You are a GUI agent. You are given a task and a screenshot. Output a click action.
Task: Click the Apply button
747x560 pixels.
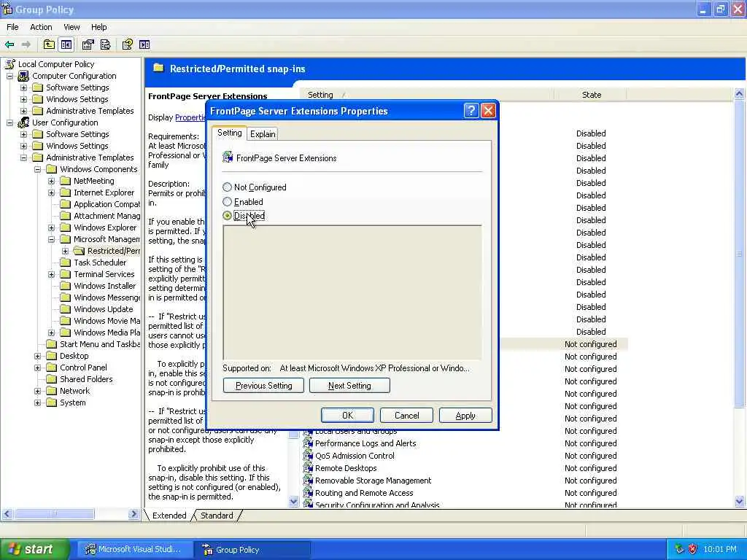tap(465, 415)
